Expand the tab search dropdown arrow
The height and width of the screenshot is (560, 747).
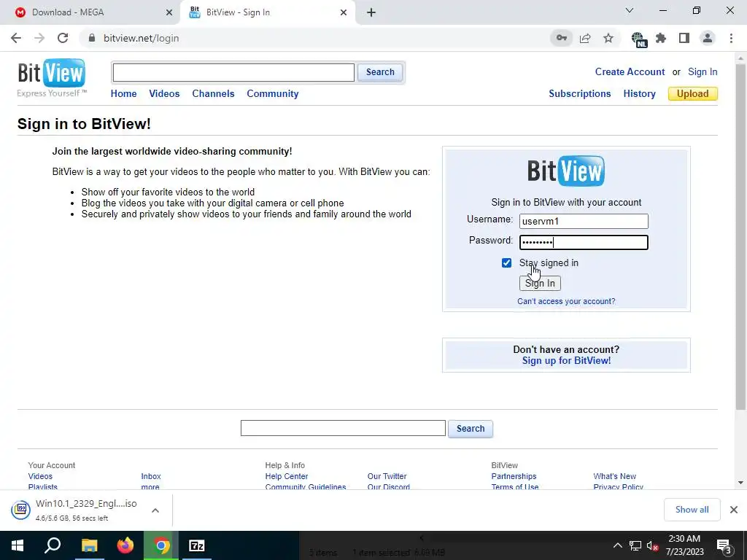[x=630, y=10]
